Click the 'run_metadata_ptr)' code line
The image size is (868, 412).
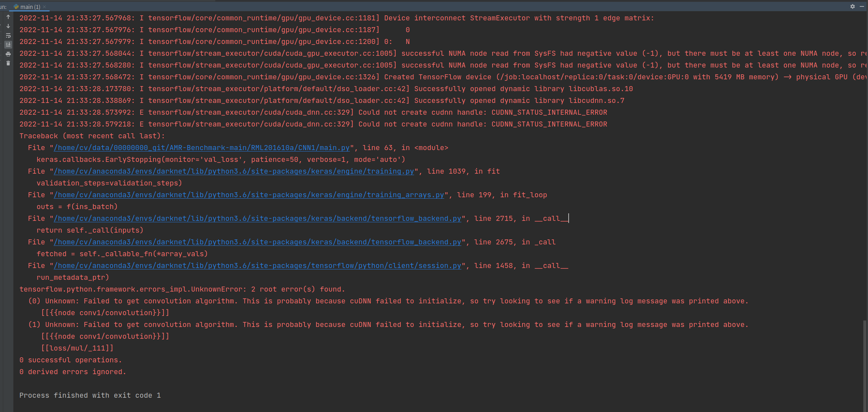(x=73, y=277)
